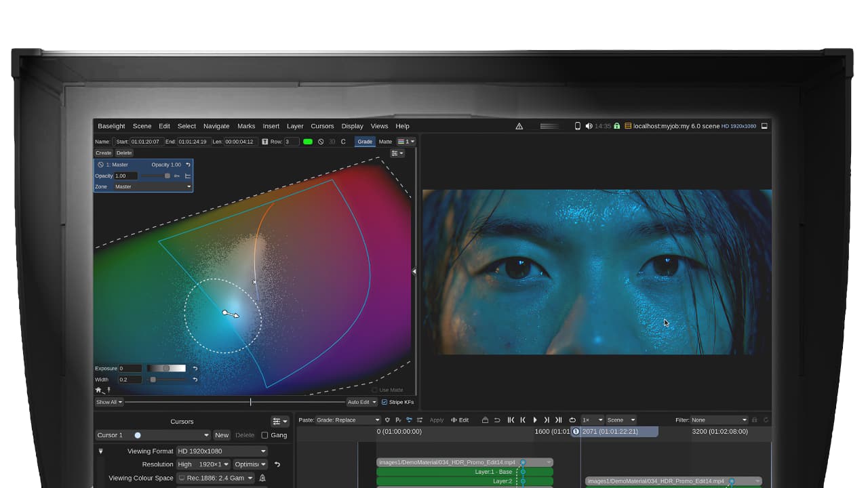The width and height of the screenshot is (868, 488).
Task: Click the New cursor button
Action: click(222, 435)
